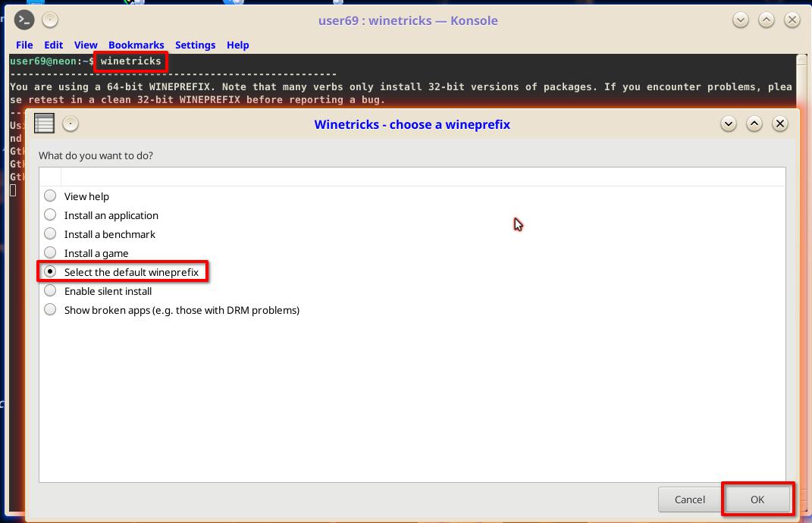Click the 'What do you want to do?' label
Viewport: 812px width, 523px height.
tap(96, 155)
